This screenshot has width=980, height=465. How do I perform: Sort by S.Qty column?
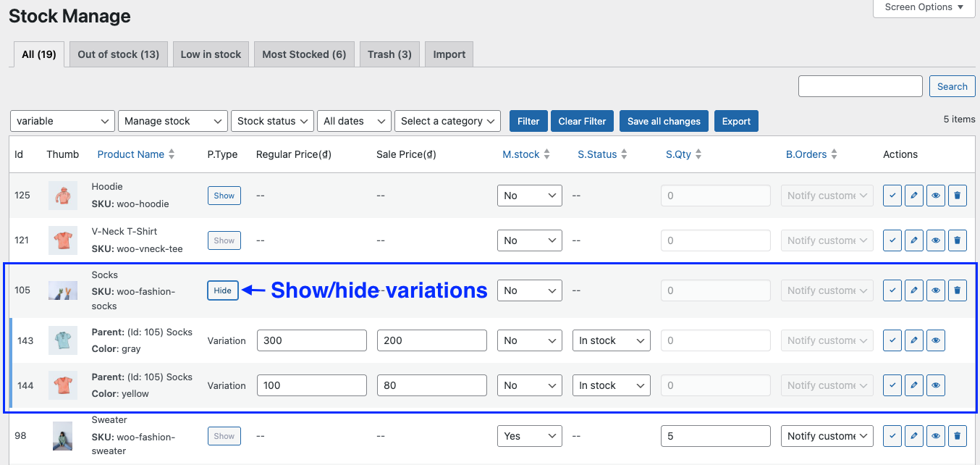tap(684, 154)
